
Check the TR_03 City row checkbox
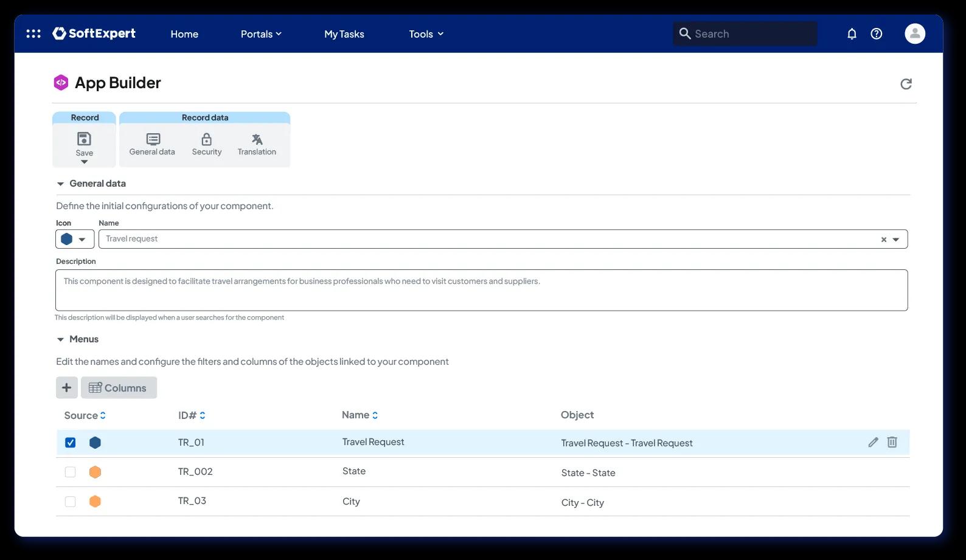(71, 502)
